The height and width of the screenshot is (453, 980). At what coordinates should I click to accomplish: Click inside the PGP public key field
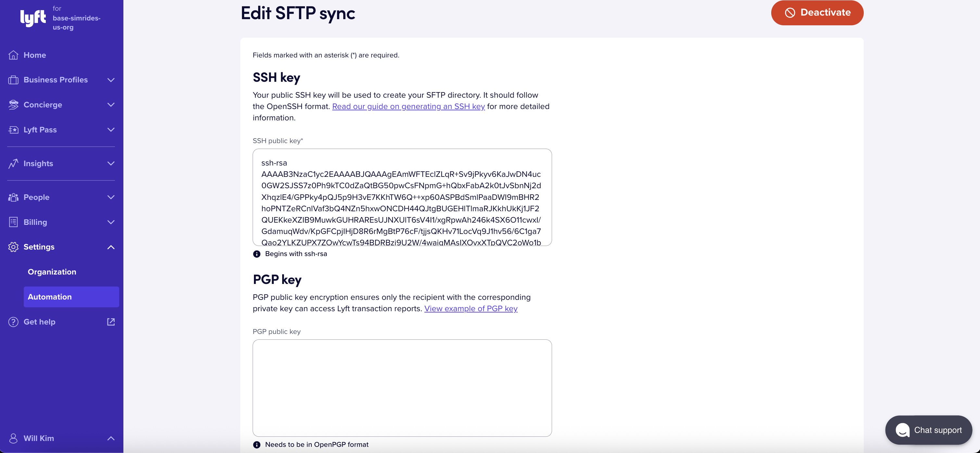point(402,388)
